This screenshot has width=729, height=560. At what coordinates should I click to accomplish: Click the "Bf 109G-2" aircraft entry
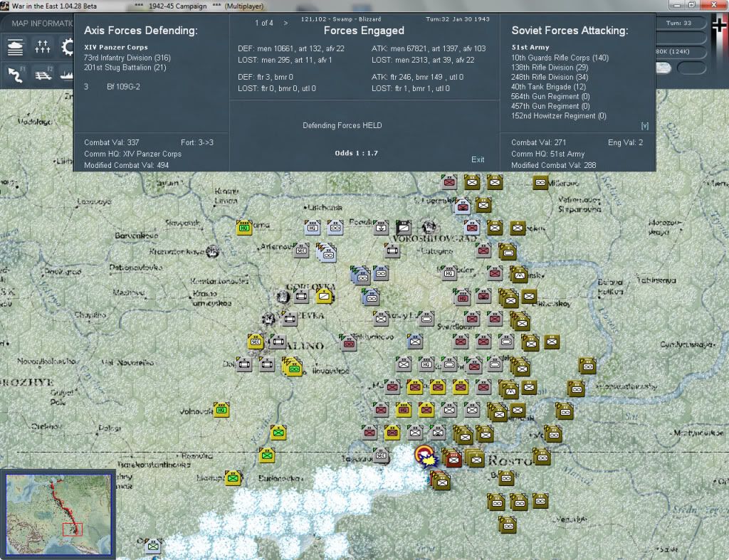123,86
